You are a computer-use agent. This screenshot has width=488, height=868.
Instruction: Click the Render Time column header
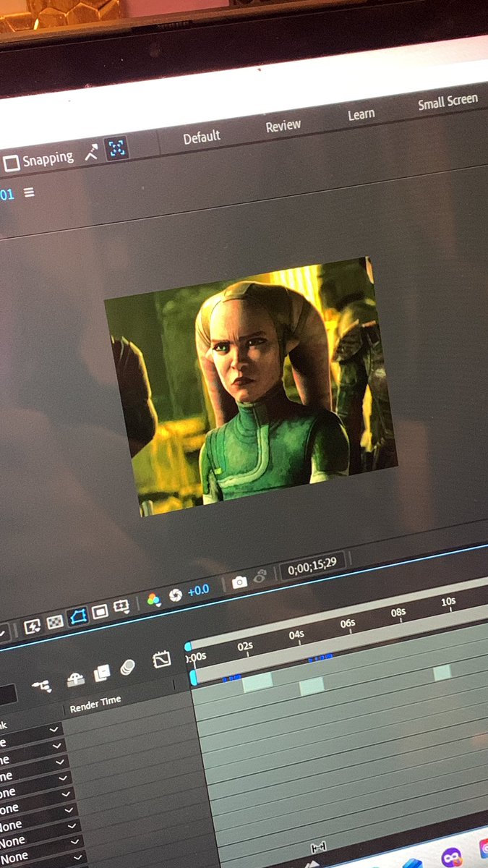95,705
